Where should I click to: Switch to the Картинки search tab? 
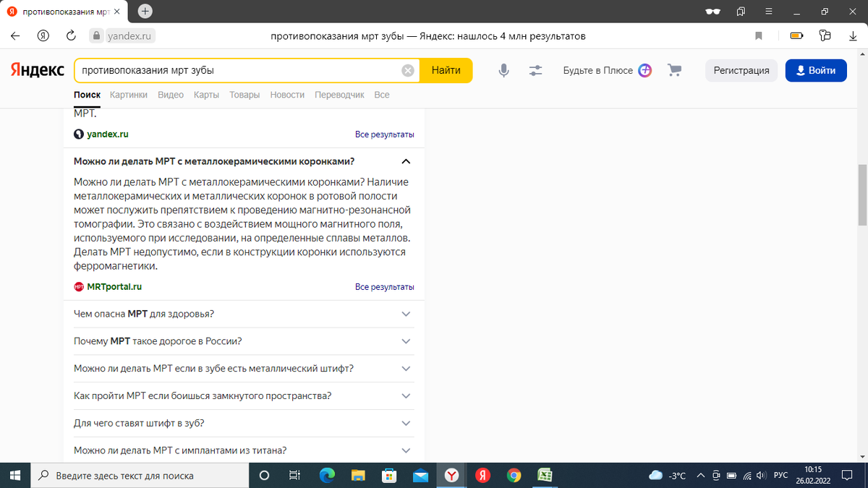pos(129,95)
